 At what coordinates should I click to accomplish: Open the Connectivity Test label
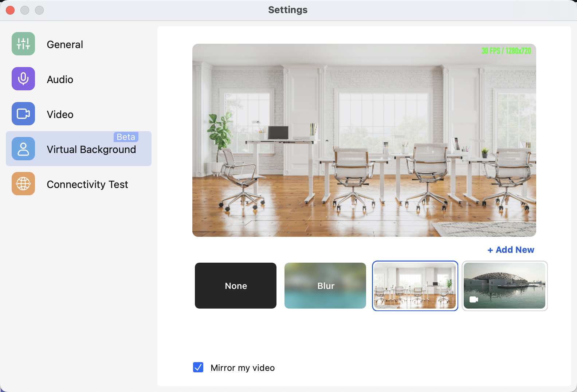[x=87, y=185]
